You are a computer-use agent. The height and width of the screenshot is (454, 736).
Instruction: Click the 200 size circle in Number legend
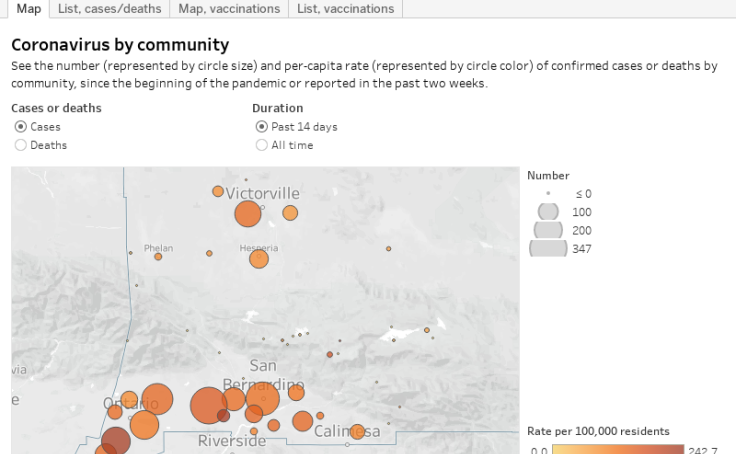548,230
